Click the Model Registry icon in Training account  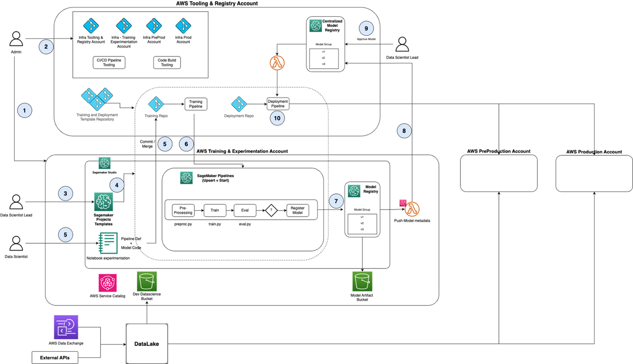pos(354,191)
